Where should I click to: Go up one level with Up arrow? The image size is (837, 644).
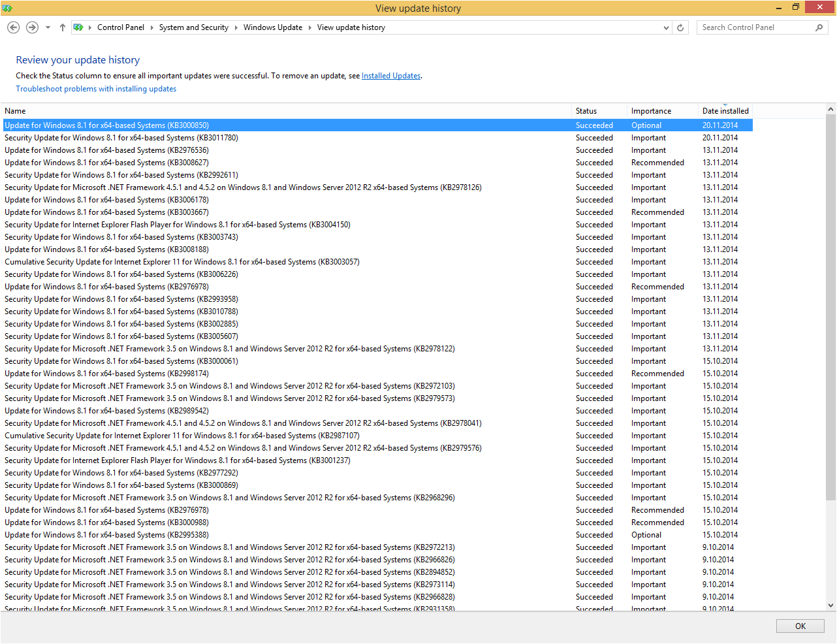pos(63,27)
